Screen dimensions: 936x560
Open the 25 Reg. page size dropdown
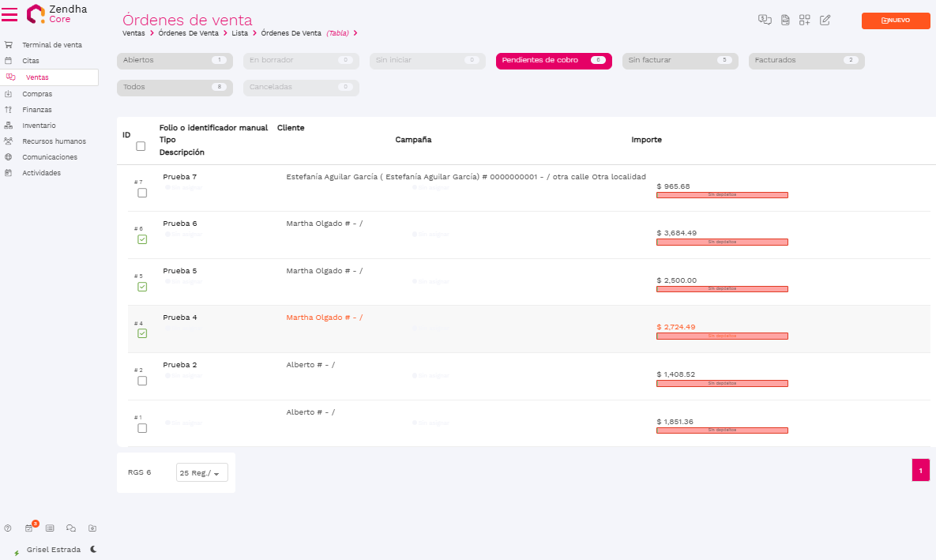(x=201, y=472)
